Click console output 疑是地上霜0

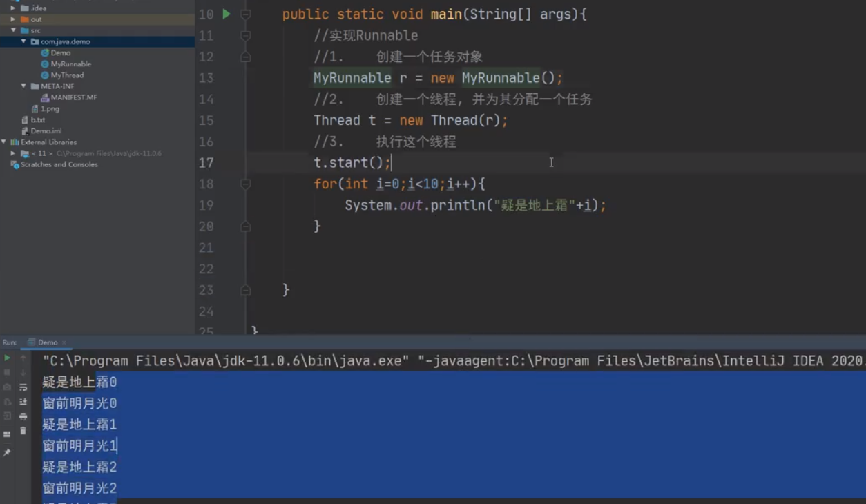click(79, 382)
